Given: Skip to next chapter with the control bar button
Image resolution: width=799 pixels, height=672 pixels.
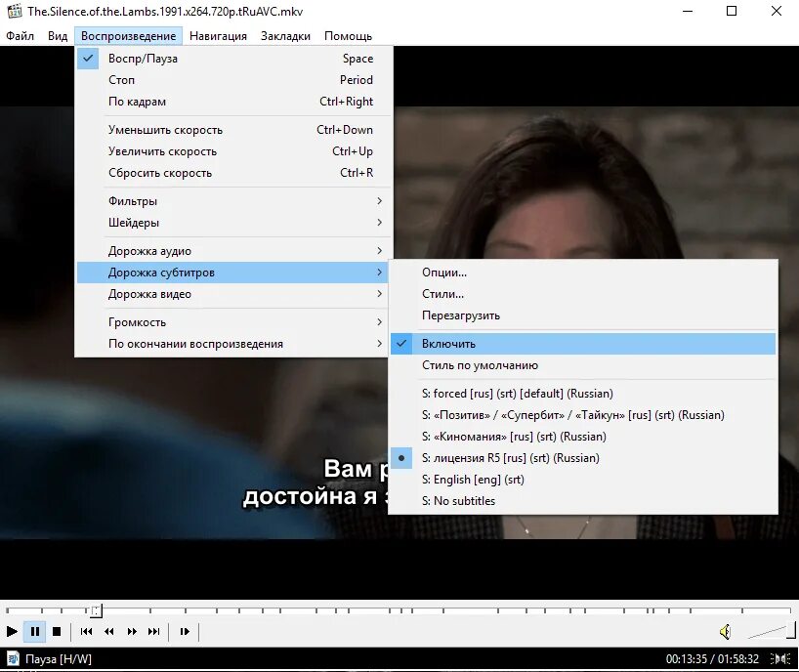Looking at the screenshot, I should coord(154,632).
